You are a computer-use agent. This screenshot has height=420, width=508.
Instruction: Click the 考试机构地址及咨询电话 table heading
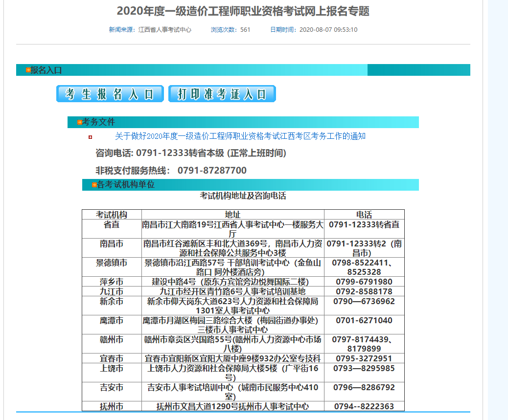[x=243, y=196]
